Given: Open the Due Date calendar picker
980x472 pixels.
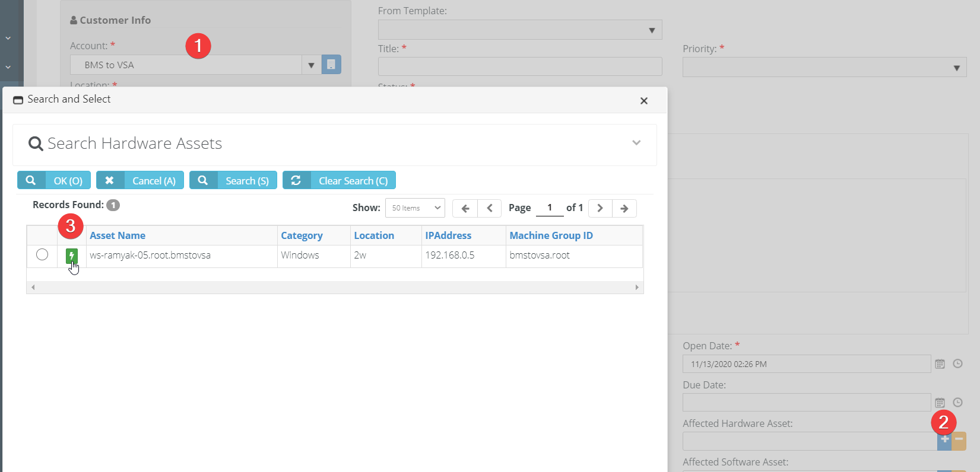Looking at the screenshot, I should pos(940,403).
